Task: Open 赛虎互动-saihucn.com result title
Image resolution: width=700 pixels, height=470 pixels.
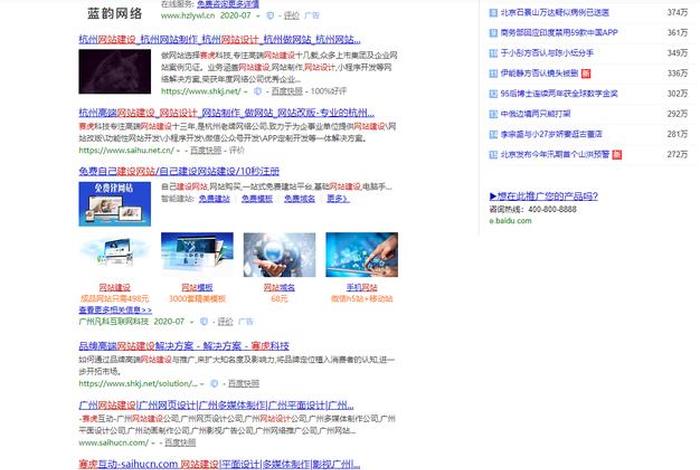Action: [219, 464]
